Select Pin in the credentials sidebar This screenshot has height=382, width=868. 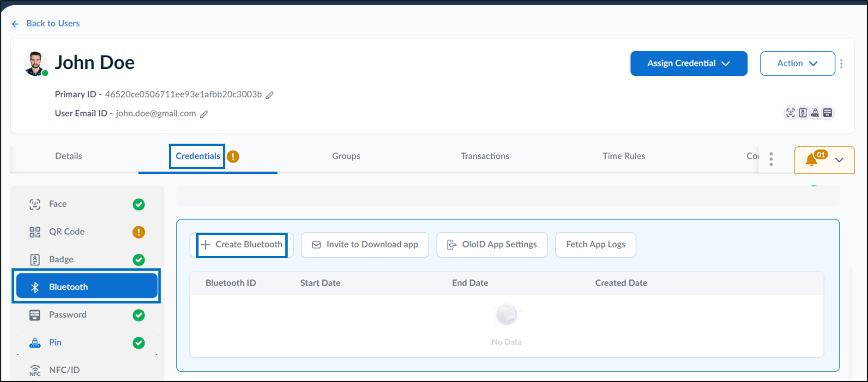87,343
